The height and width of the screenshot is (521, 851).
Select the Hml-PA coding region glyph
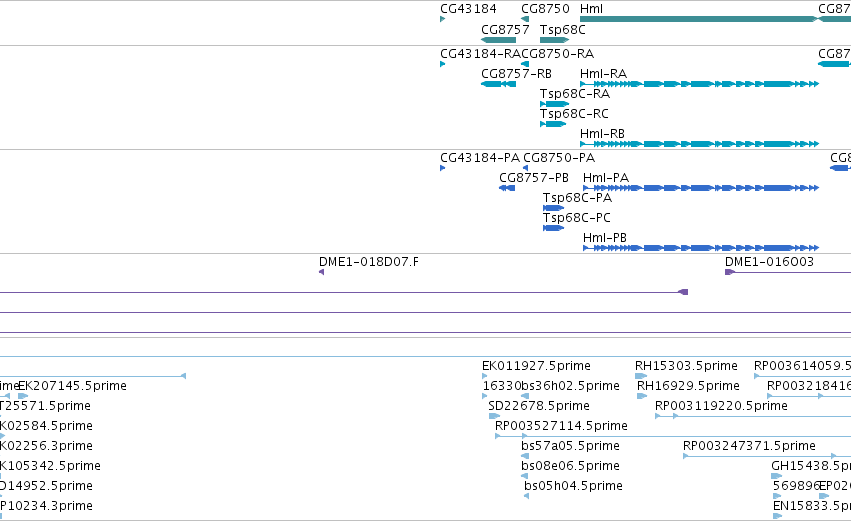click(x=701, y=188)
